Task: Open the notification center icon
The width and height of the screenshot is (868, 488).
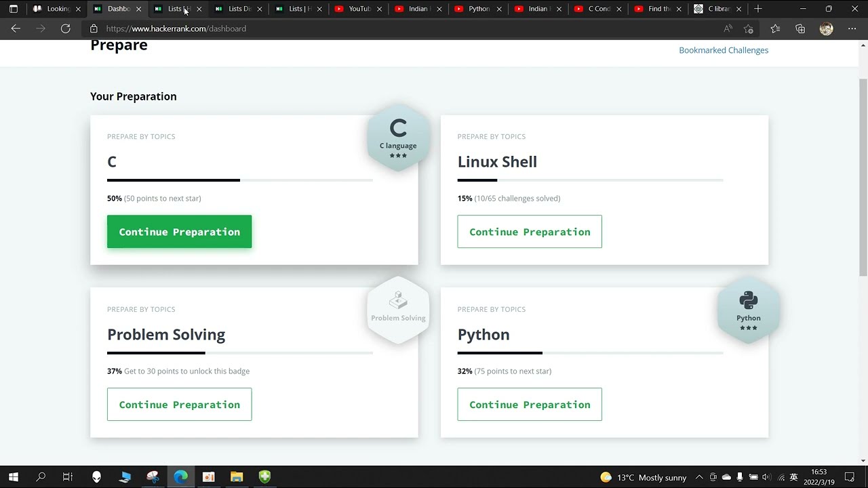Action: pos(849,477)
